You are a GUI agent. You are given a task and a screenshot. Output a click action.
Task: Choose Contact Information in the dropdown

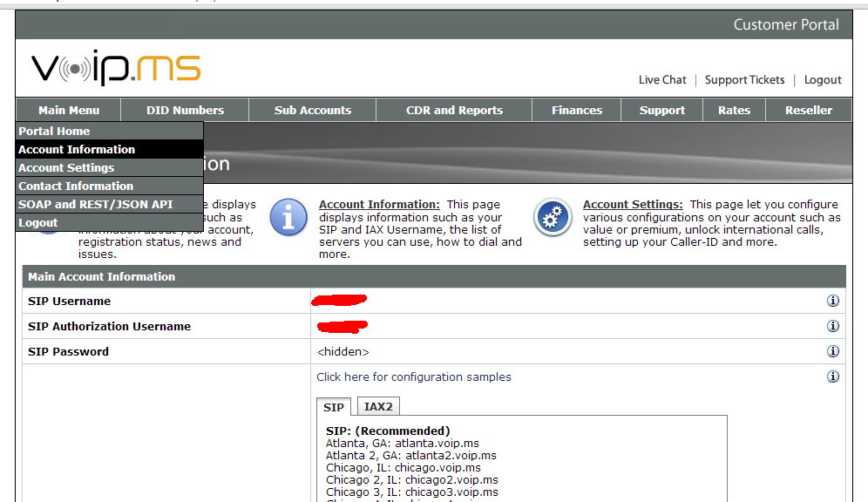(76, 186)
